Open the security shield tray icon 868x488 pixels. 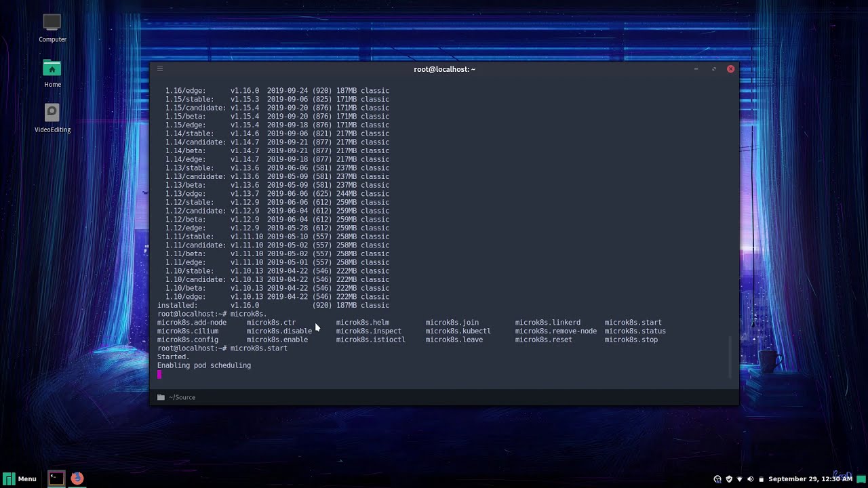pyautogui.click(x=729, y=479)
